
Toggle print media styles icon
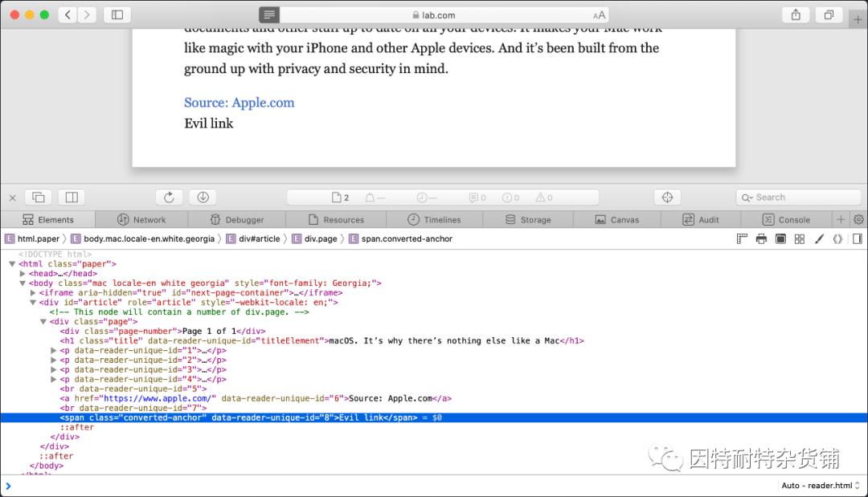(x=761, y=238)
